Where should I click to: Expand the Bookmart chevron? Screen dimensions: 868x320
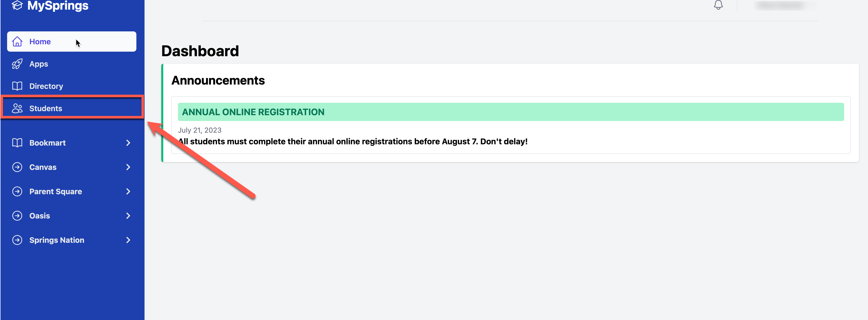[x=128, y=143]
